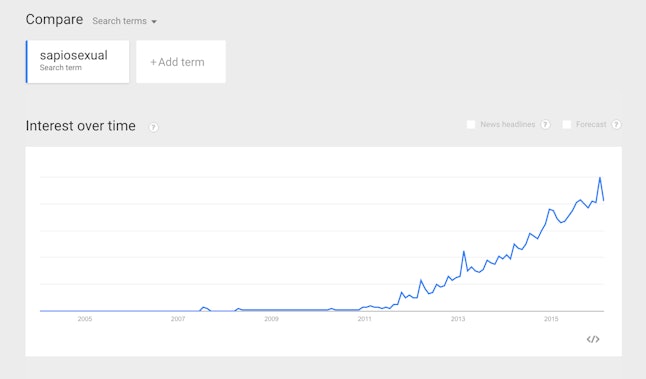This screenshot has width=646, height=379.
Task: Enable the Forecast checkbox
Action: pyautogui.click(x=567, y=124)
